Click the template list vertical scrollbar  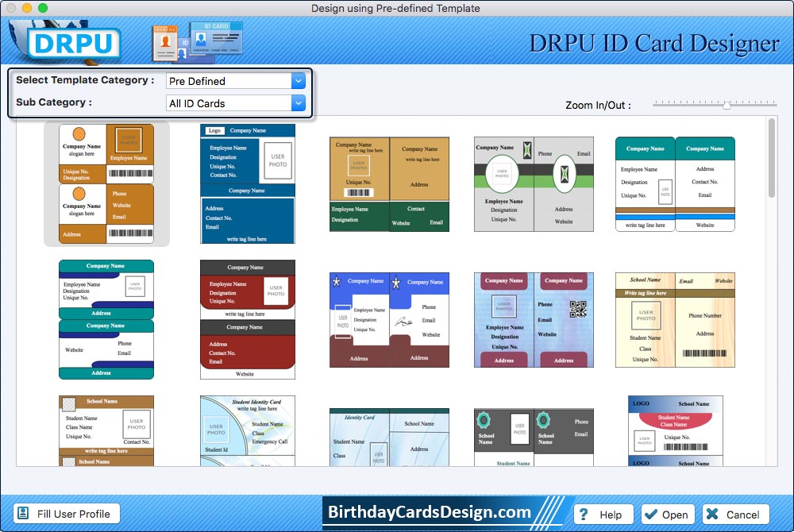point(772,158)
